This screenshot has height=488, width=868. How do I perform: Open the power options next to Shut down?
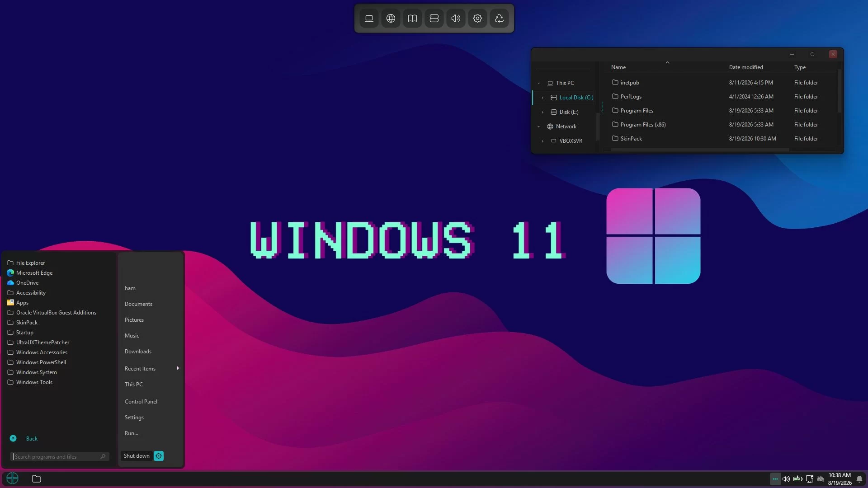coord(159,456)
